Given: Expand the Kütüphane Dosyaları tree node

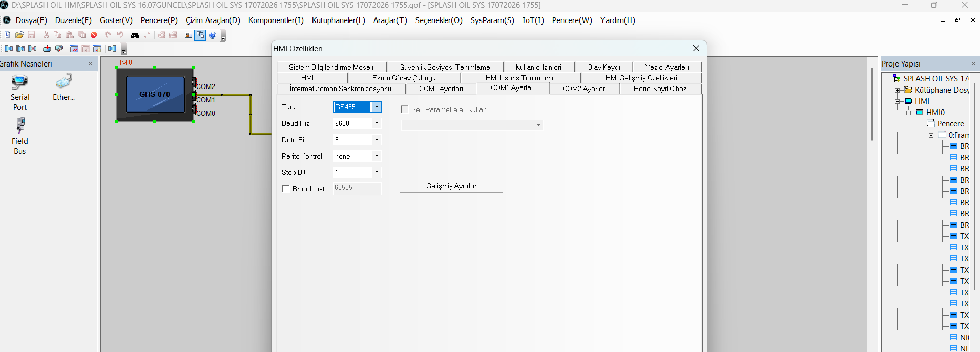Looking at the screenshot, I should (x=897, y=90).
